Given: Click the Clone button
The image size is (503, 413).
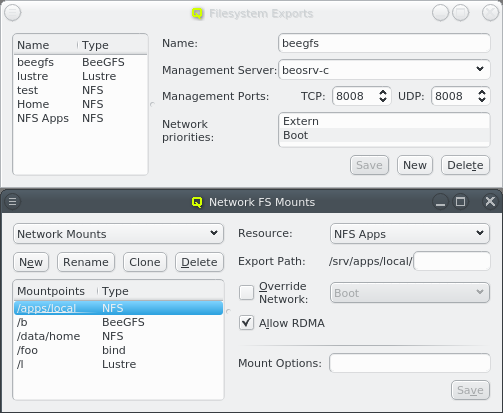Looking at the screenshot, I should [x=145, y=262].
